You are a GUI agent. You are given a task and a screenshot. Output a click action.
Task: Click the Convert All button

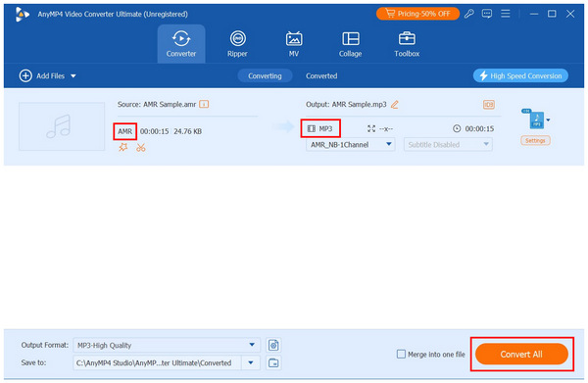tap(521, 355)
